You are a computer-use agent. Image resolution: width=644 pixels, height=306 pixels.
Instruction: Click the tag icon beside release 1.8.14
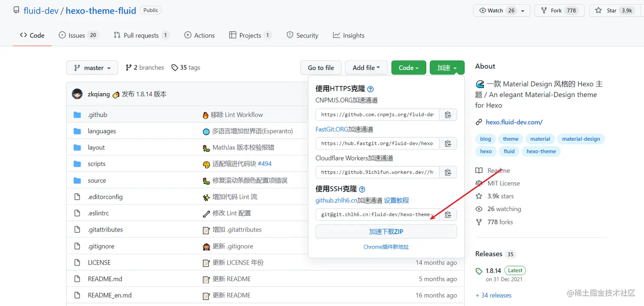click(479, 271)
